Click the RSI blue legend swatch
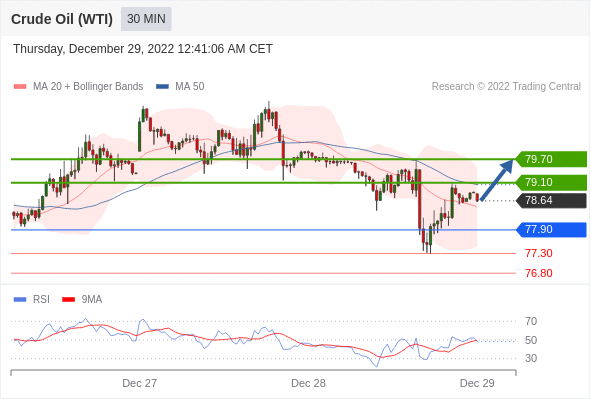The image size is (590, 400). coord(20,300)
